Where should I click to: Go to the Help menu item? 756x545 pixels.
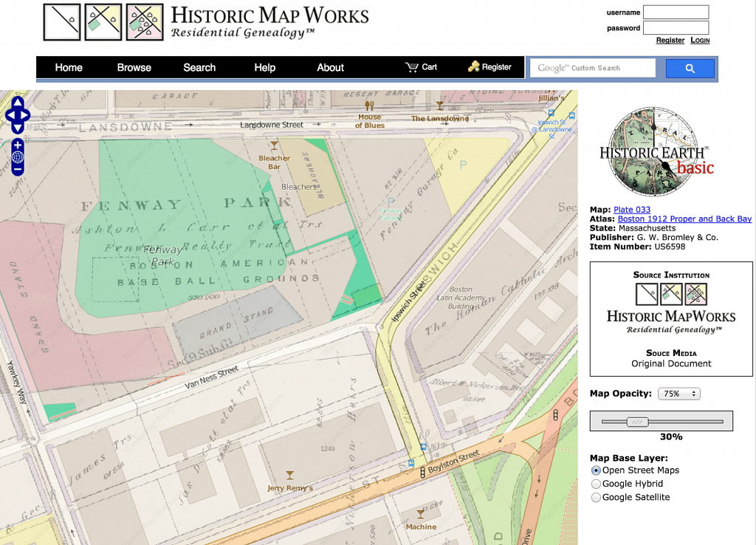264,67
